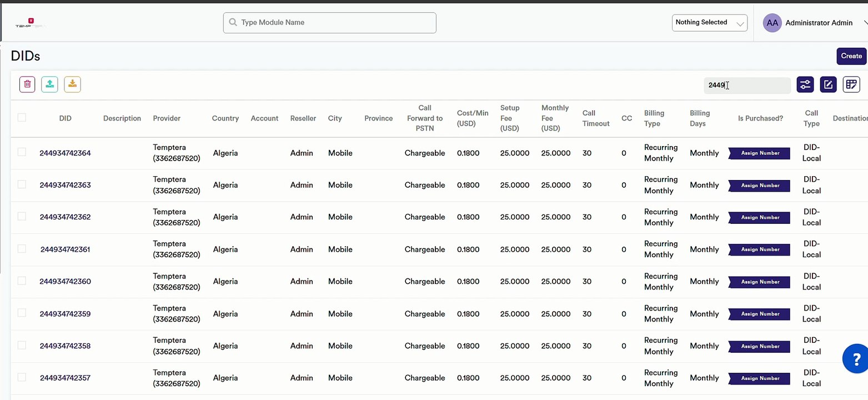
Task: Click the Setup Fee (USD) column header
Action: click(510, 118)
